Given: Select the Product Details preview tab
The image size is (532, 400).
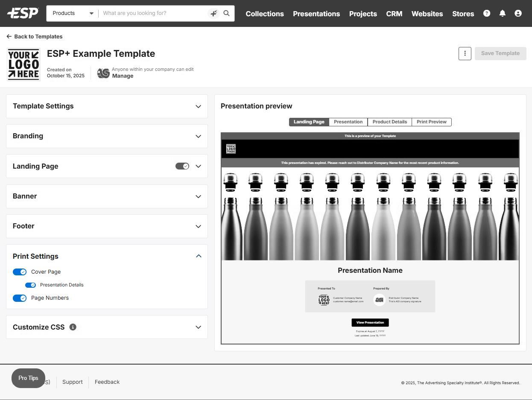Looking at the screenshot, I should [x=389, y=122].
